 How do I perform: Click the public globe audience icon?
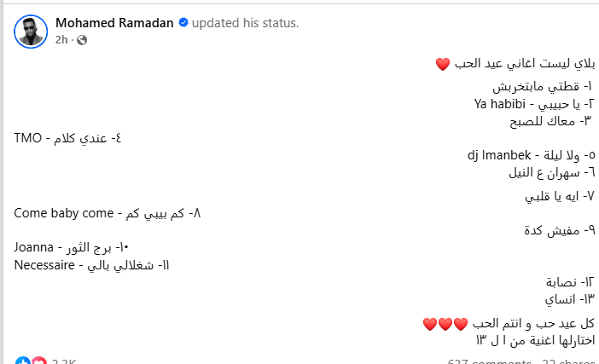82,40
